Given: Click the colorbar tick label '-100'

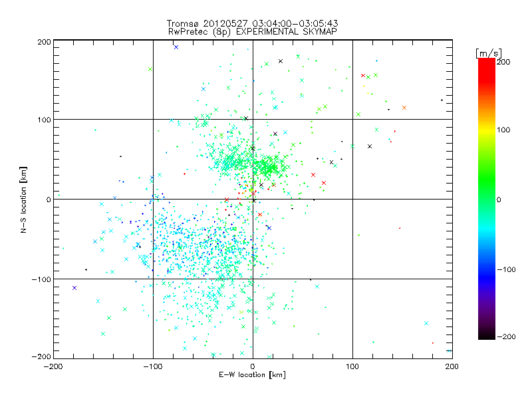Looking at the screenshot, I should coord(506,270).
